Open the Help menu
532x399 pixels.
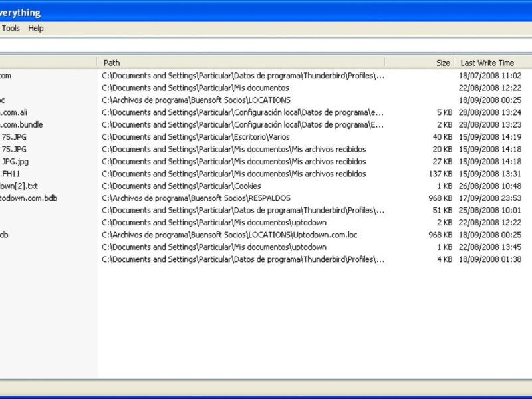36,28
